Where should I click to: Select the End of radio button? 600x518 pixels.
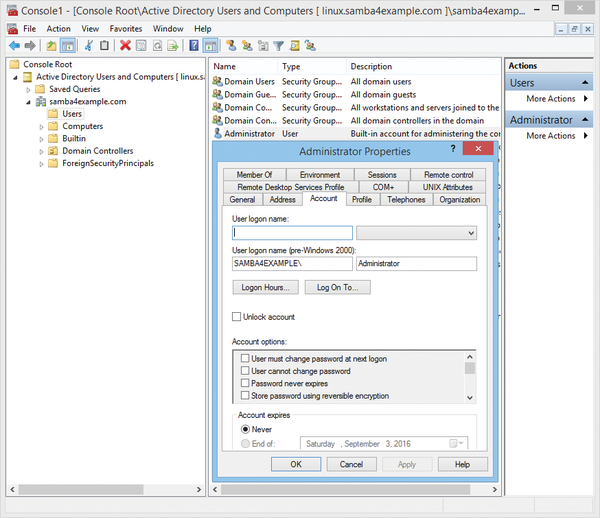pyautogui.click(x=245, y=443)
